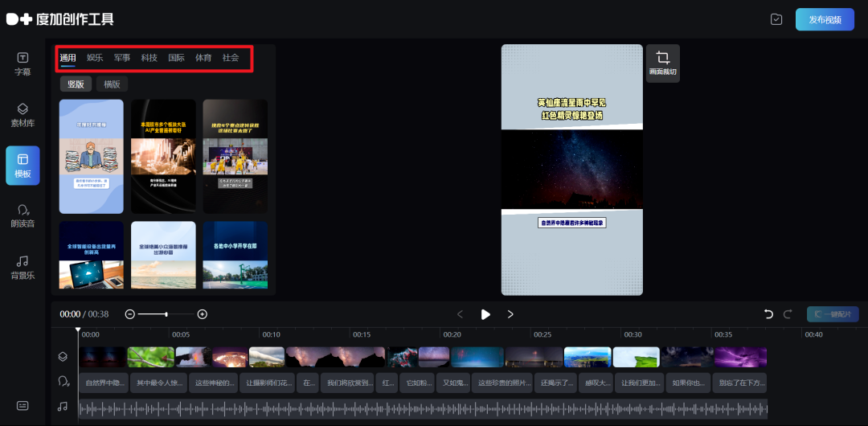The width and height of the screenshot is (868, 426).
Task: Click the keyboard icon at sidebar bottom
Action: tap(23, 405)
